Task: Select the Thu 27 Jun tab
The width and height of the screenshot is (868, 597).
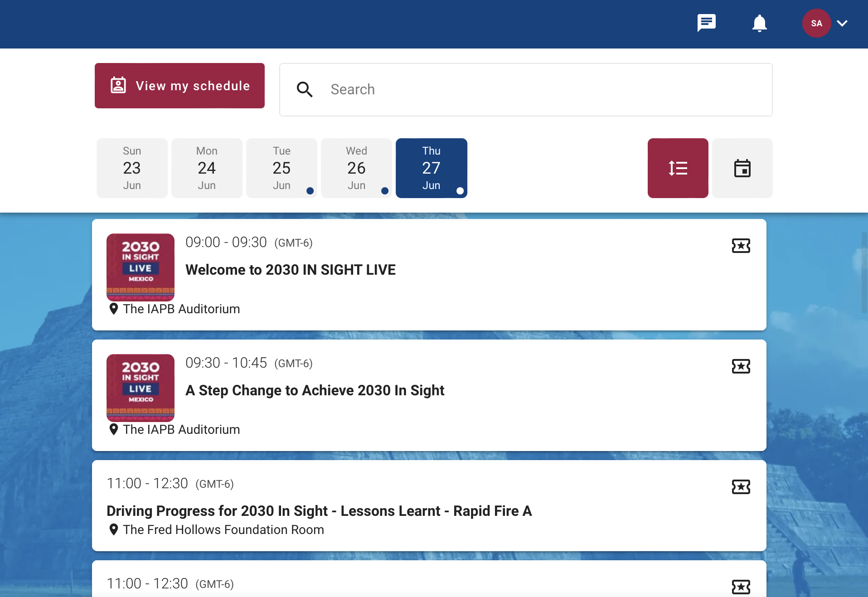Action: (x=431, y=168)
